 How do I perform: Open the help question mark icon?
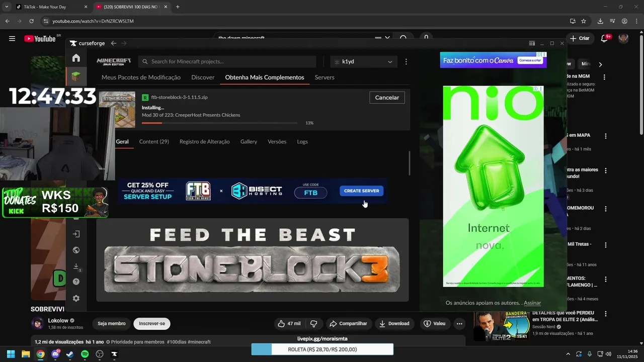tap(76, 282)
